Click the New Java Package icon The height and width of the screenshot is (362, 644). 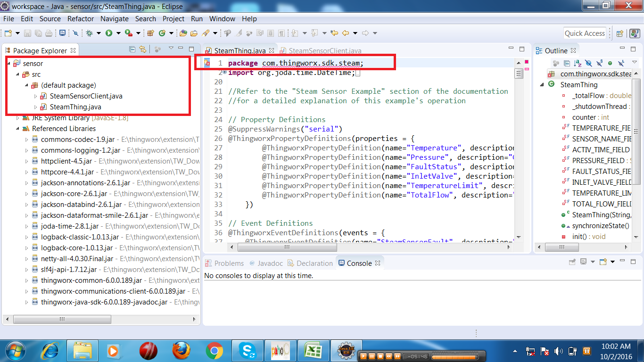[x=150, y=33]
